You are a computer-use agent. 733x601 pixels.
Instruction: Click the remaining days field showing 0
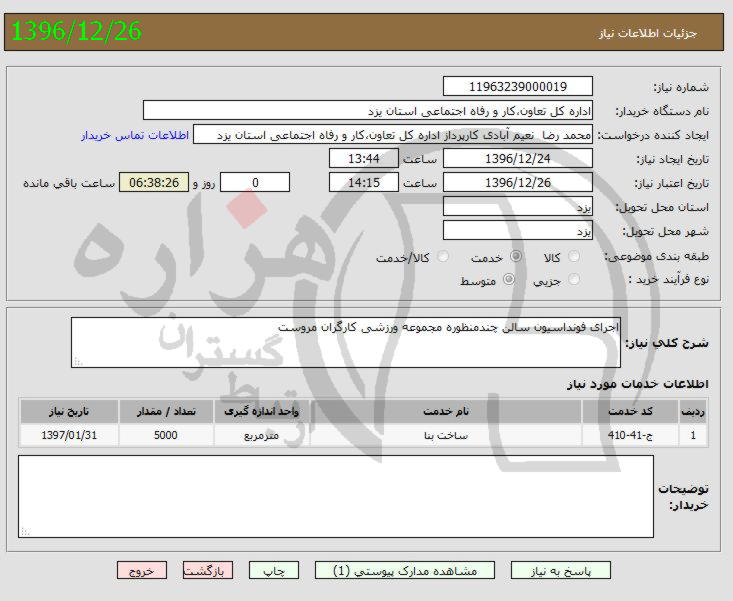(255, 182)
